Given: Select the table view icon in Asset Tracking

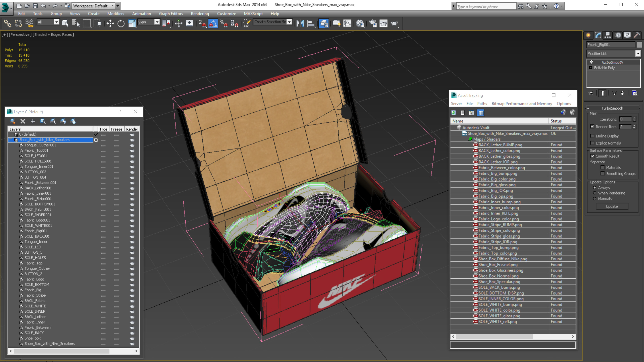Looking at the screenshot, I should coord(481,113).
